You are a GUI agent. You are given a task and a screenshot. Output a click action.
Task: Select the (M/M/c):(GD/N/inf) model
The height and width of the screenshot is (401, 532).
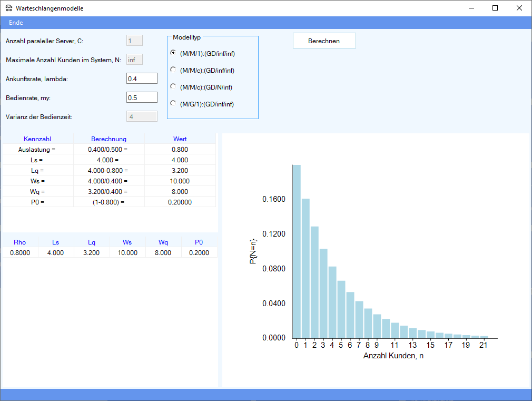click(173, 87)
